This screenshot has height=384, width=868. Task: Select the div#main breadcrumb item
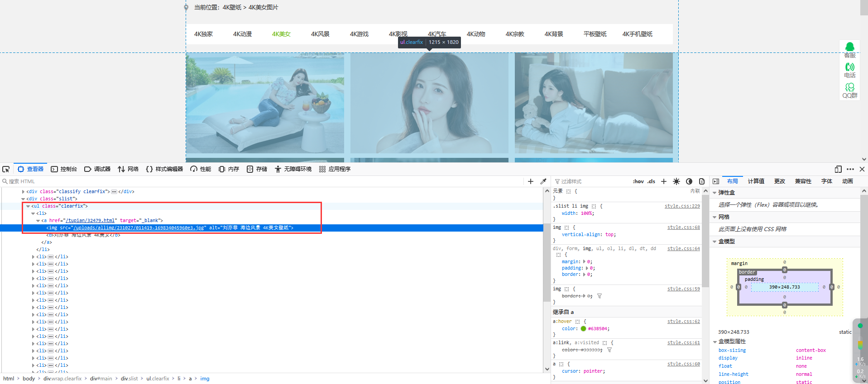click(101, 379)
